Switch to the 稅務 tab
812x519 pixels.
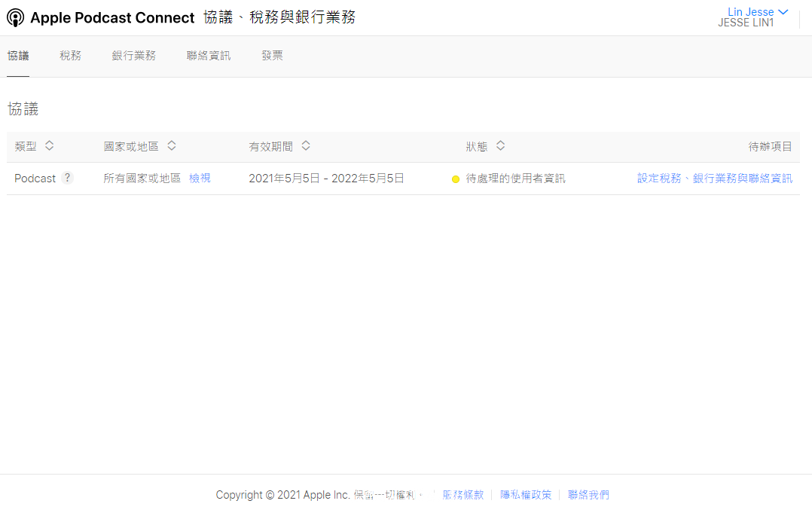click(71, 56)
